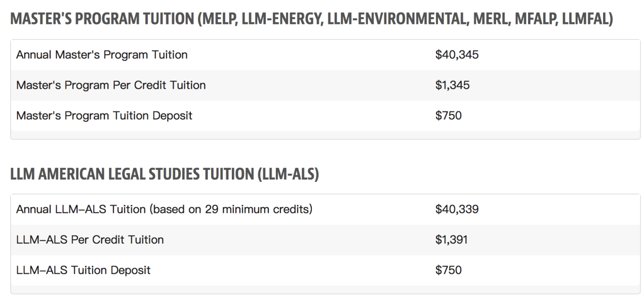Click the $750 Master's Program deposit amount
The height and width of the screenshot is (299, 644).
448,116
